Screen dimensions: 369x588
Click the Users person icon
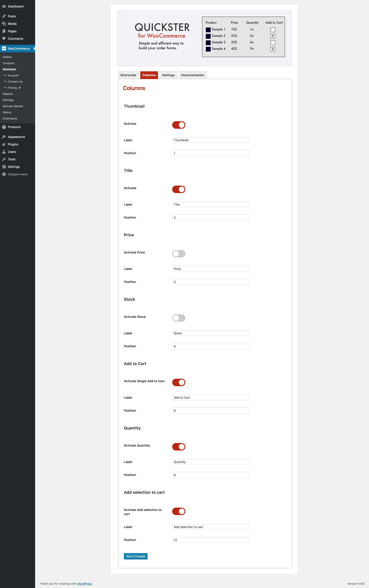click(x=4, y=152)
